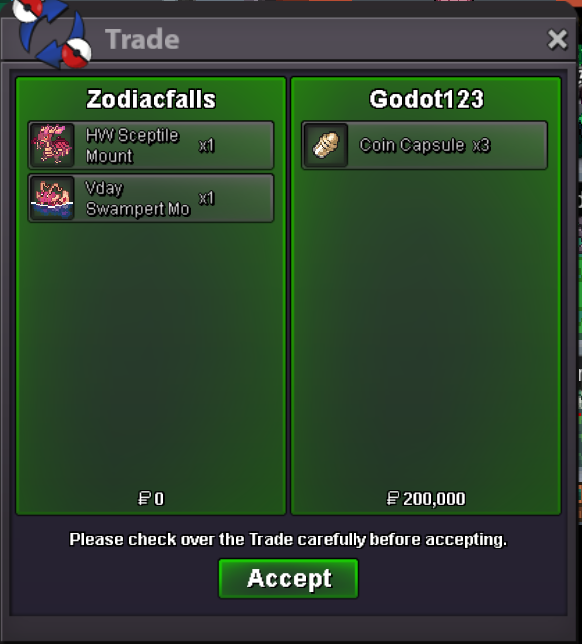This screenshot has height=644, width=582.
Task: Click the Coin Capsule item icon
Action: coord(326,145)
